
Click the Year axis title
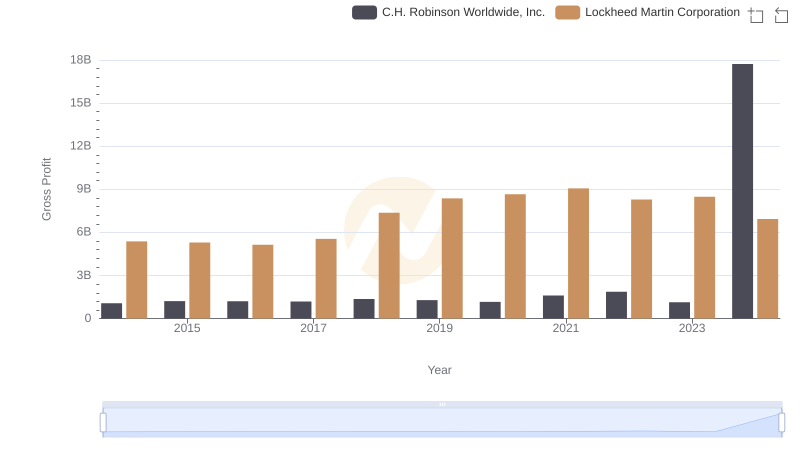click(x=439, y=370)
